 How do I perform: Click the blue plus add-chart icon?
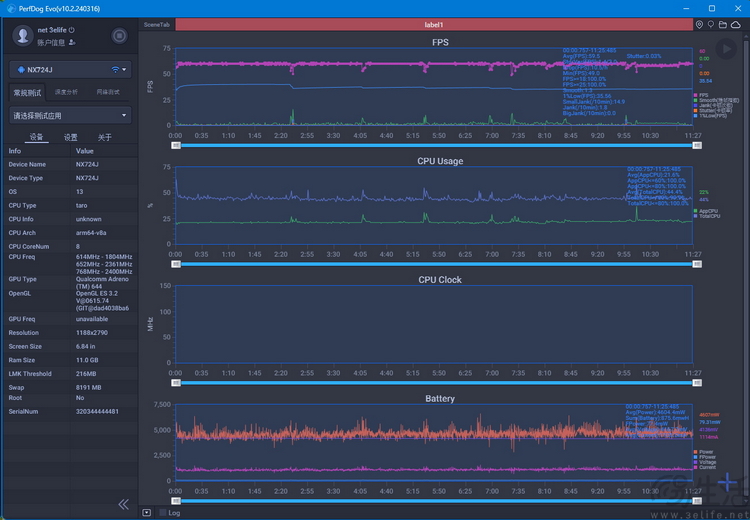click(x=727, y=482)
